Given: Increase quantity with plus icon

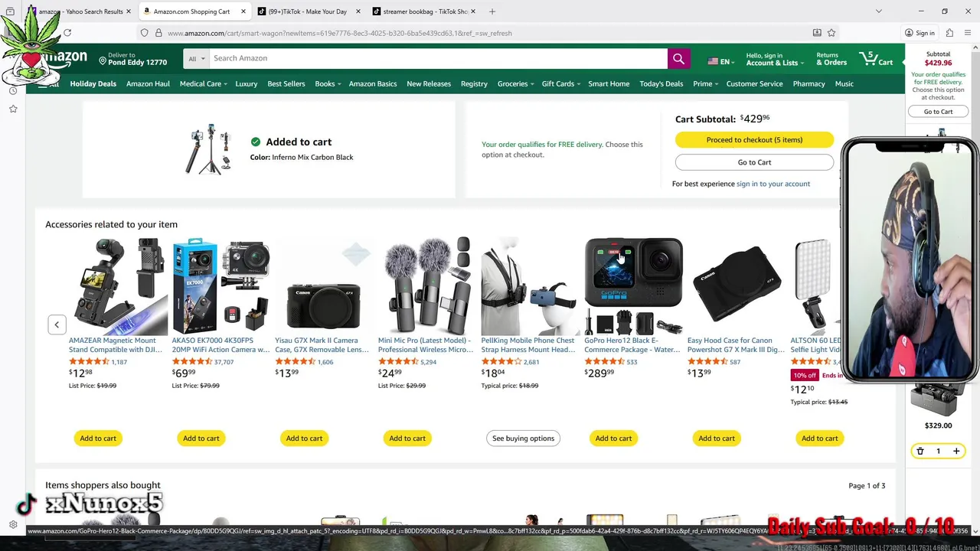Looking at the screenshot, I should point(956,452).
